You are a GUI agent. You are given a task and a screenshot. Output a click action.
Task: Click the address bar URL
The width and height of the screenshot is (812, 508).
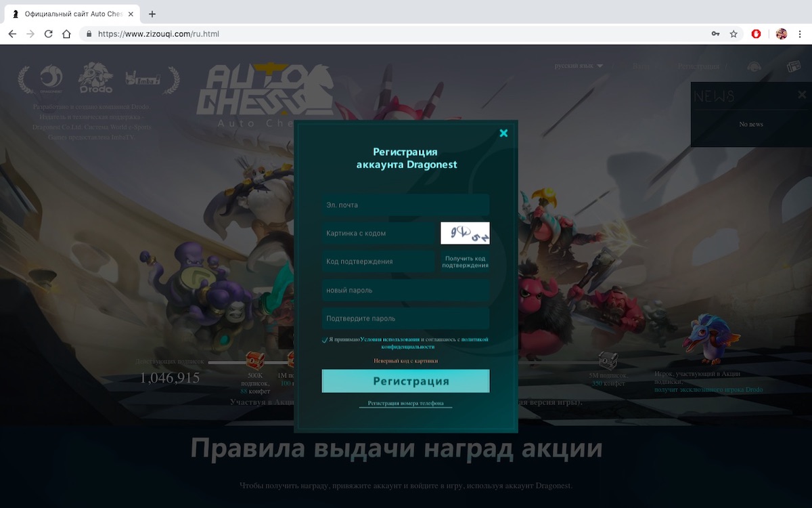pos(158,34)
